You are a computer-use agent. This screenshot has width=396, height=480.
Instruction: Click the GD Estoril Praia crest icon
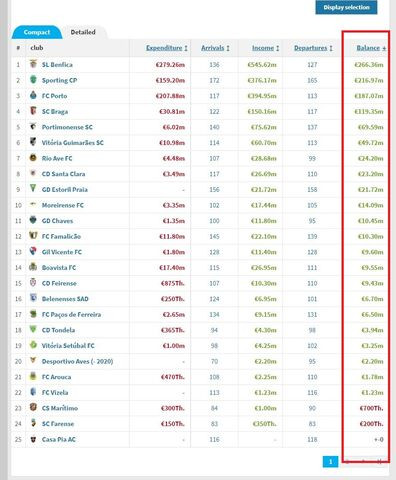(x=33, y=189)
